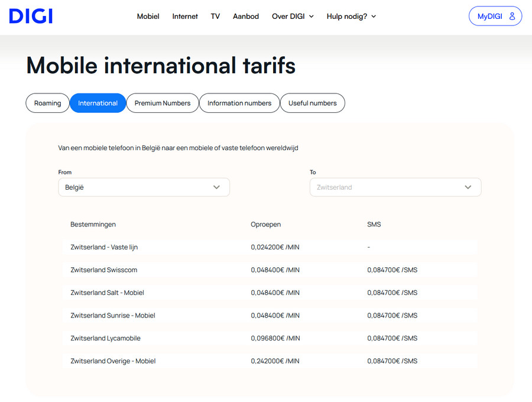
Task: Click the DIGI logo
Action: pos(31,17)
